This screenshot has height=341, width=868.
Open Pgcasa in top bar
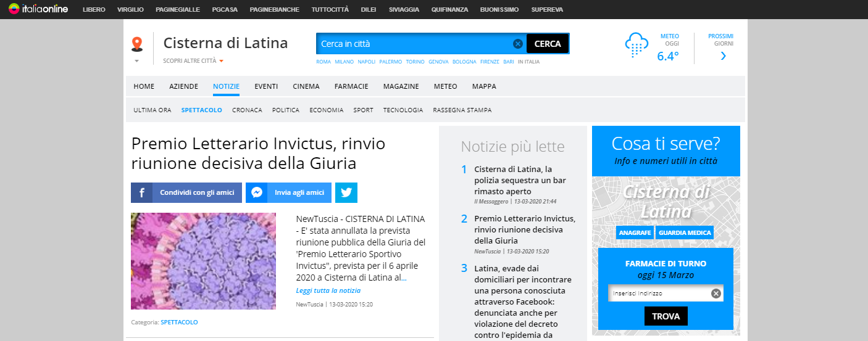pyautogui.click(x=226, y=10)
